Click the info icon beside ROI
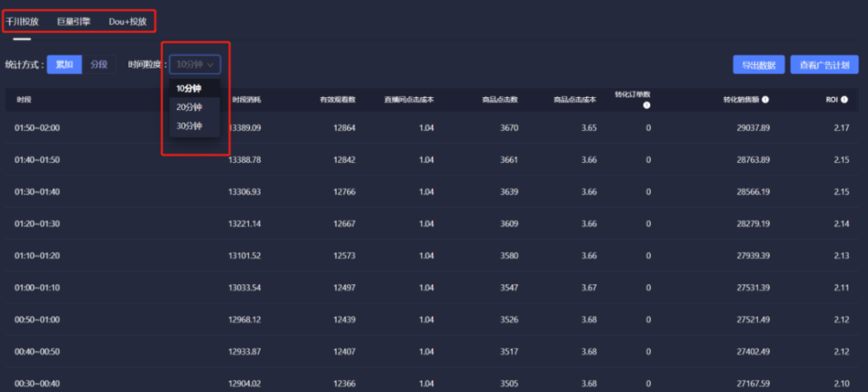This screenshot has height=392, width=868. point(844,100)
